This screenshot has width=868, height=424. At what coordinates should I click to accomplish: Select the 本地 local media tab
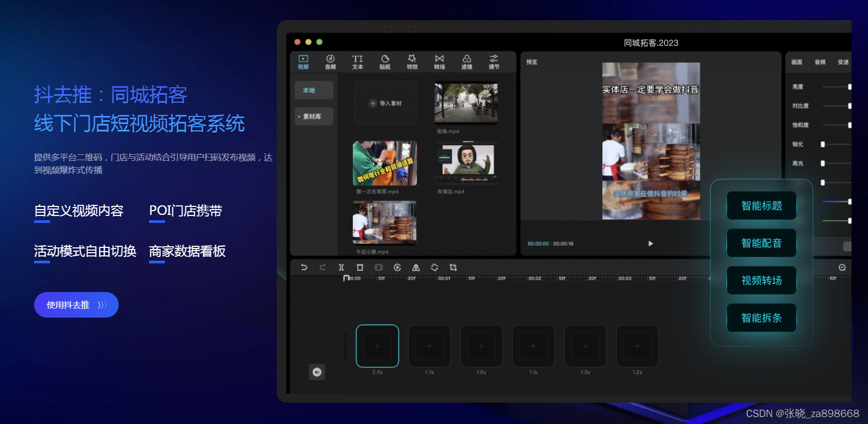[x=314, y=90]
